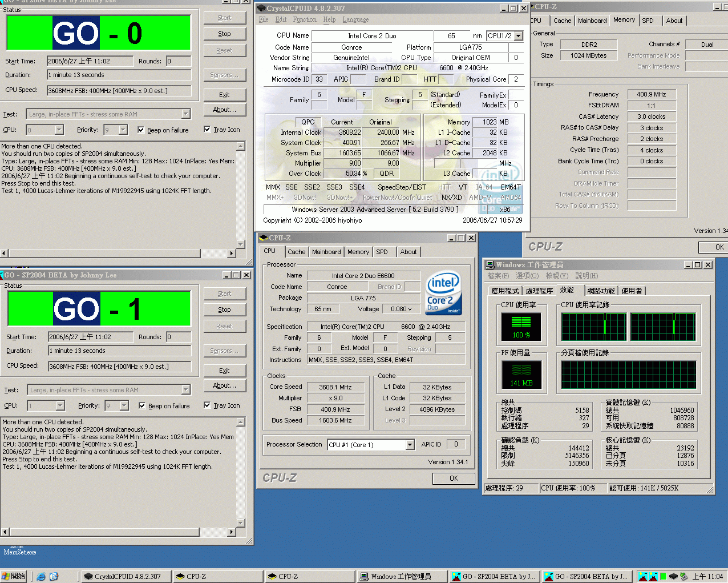Open the 網路功能 tab in Task Manager
Viewport: 728px width, 583px height.
[601, 291]
